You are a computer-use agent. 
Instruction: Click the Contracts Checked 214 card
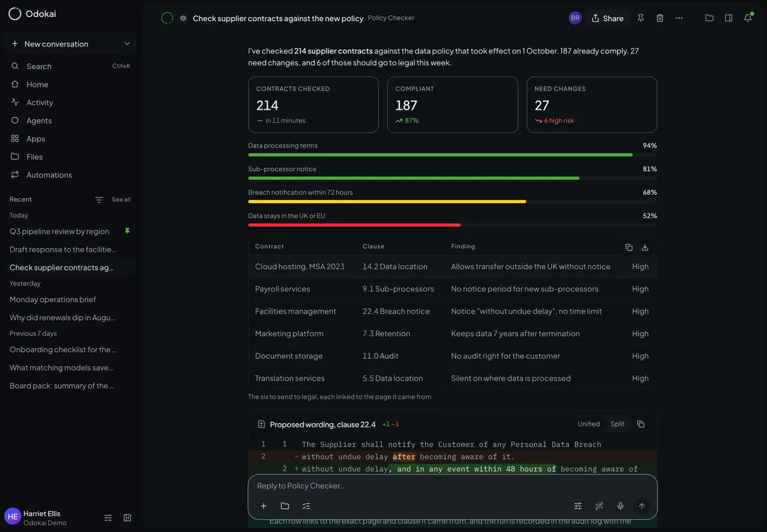tap(313, 105)
